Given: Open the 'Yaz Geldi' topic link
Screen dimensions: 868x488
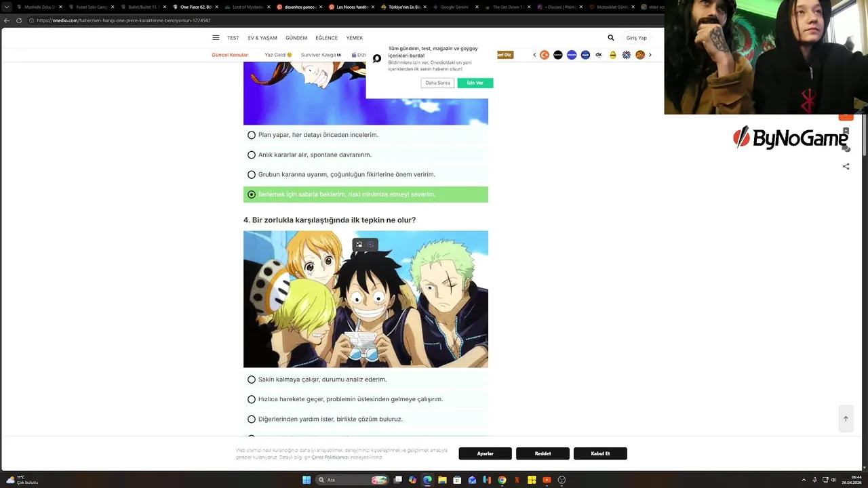Looking at the screenshot, I should [x=278, y=55].
